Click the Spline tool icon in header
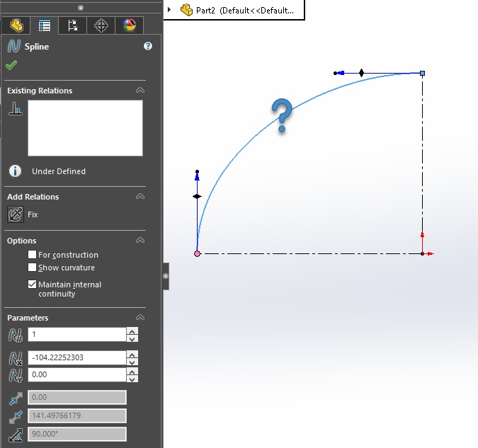Image resolution: width=478 pixels, height=448 pixels. (x=14, y=46)
